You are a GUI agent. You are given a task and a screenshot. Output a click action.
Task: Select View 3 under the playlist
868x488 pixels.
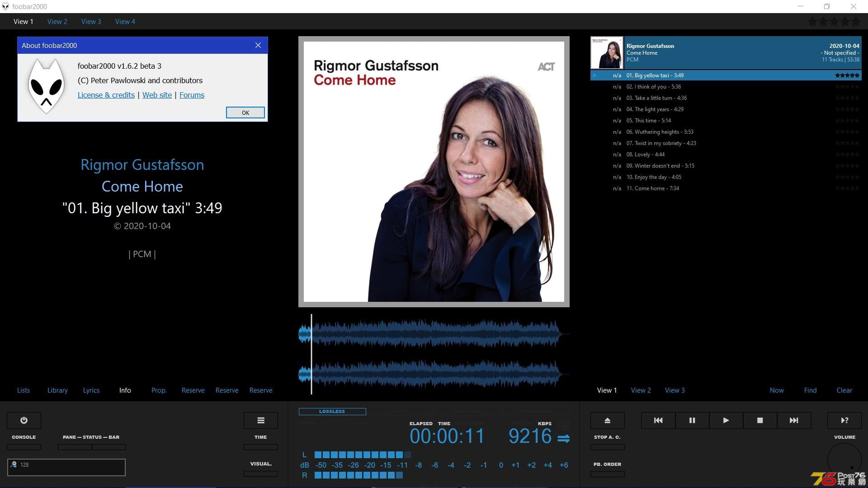coord(675,390)
